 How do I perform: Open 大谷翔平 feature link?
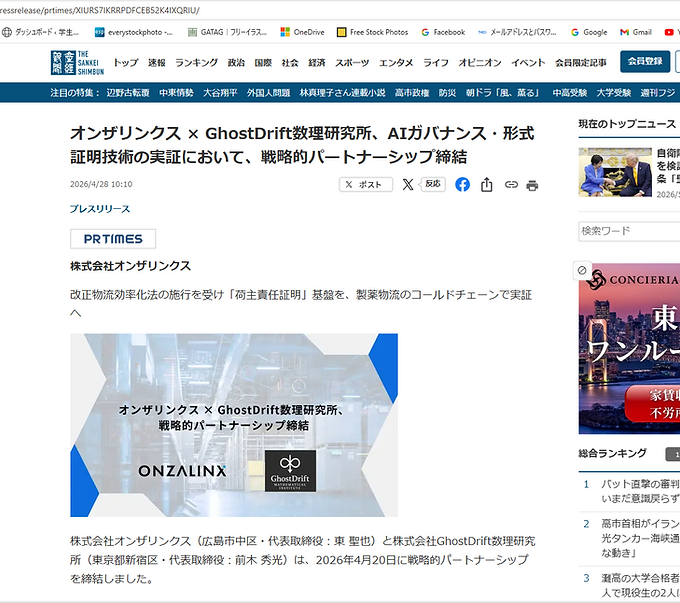[x=220, y=93]
